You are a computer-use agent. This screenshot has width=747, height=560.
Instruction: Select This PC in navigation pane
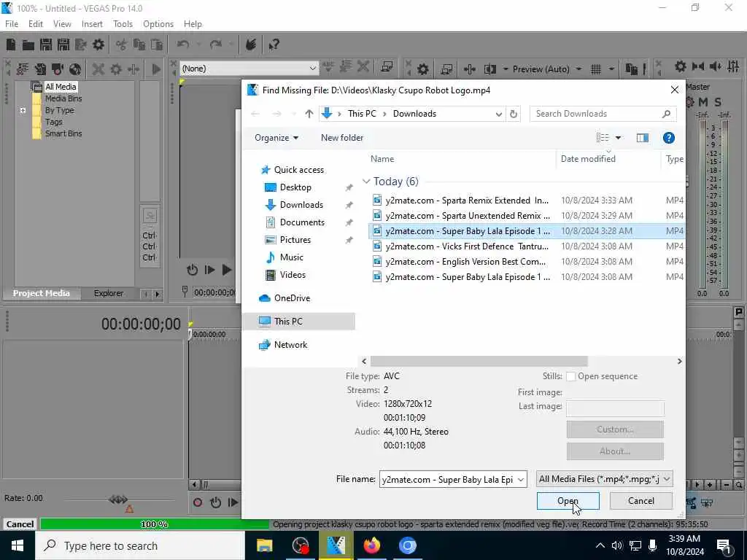(x=298, y=322)
